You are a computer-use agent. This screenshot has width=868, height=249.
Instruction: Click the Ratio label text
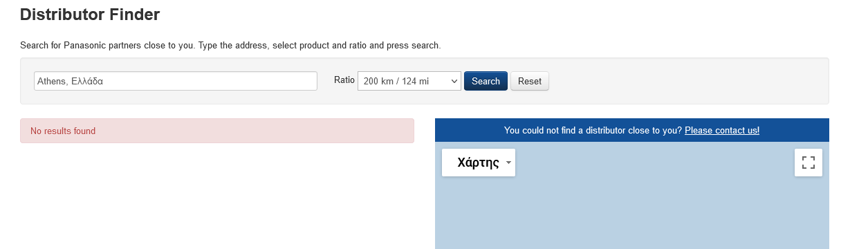[x=344, y=80]
